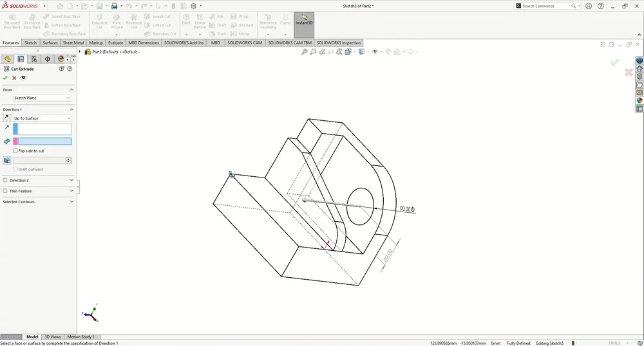Image resolution: width=644 pixels, height=346 pixels.
Task: Switch to the Sketch ribbon tab
Action: [30, 43]
